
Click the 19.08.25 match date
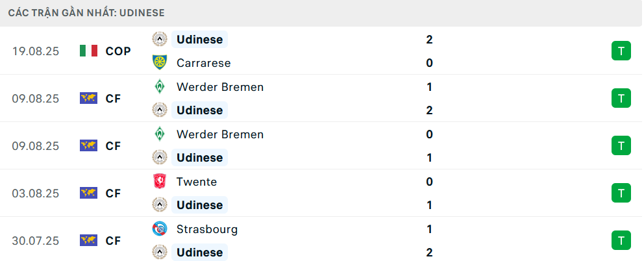pyautogui.click(x=35, y=51)
